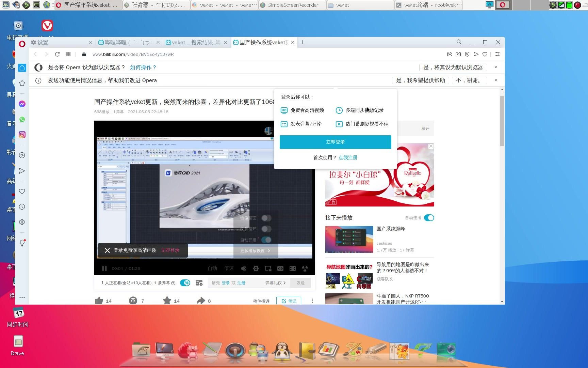
Task: Give coins to the video
Action: [133, 301]
